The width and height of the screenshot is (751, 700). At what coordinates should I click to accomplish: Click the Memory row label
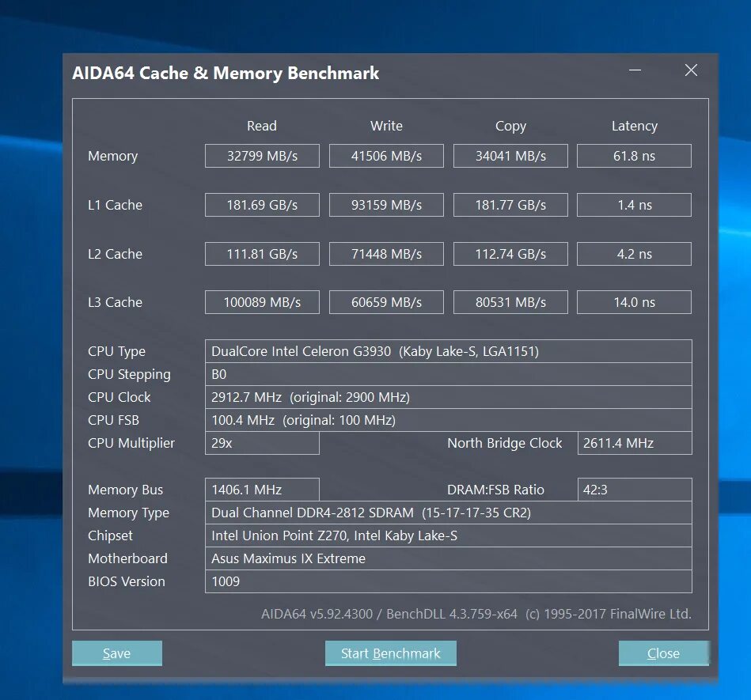click(x=112, y=156)
